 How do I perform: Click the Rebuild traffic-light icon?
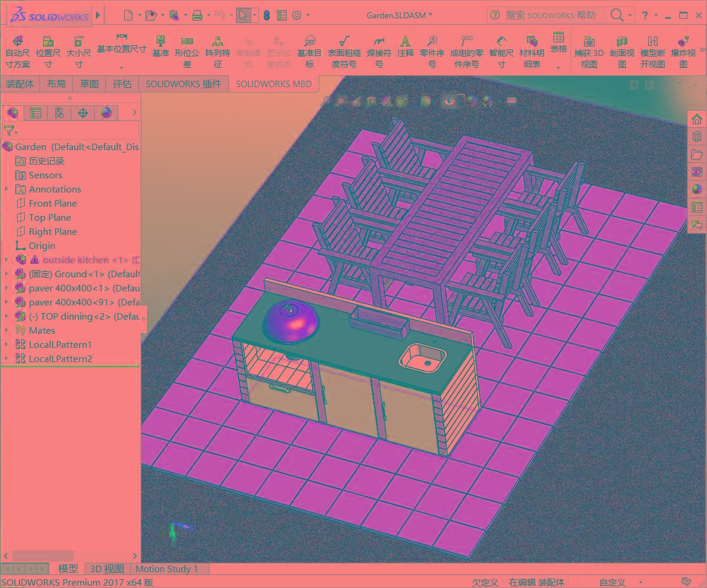pos(267,15)
